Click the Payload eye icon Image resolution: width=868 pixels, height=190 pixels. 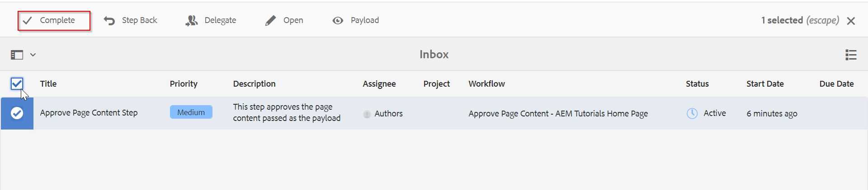338,21
